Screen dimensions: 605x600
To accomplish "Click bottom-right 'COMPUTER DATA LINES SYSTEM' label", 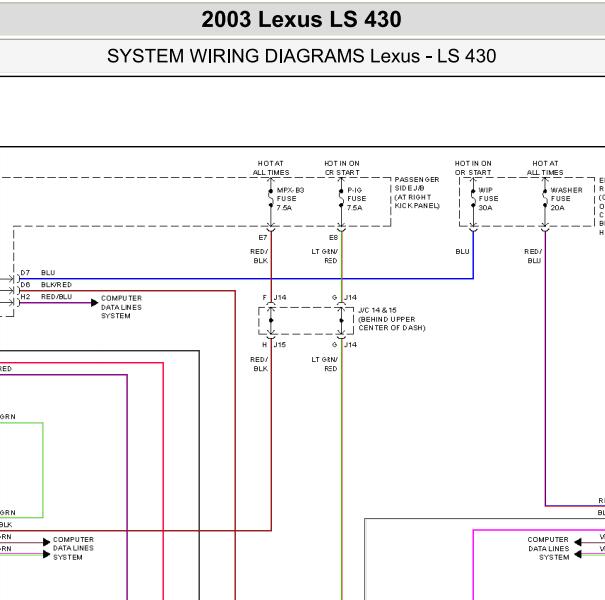I will pyautogui.click(x=548, y=548).
